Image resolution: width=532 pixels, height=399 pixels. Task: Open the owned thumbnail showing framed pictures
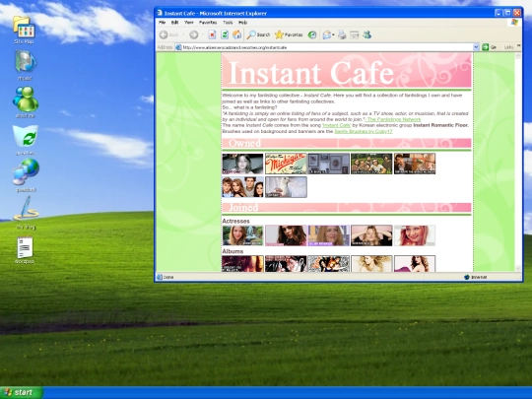(x=329, y=164)
